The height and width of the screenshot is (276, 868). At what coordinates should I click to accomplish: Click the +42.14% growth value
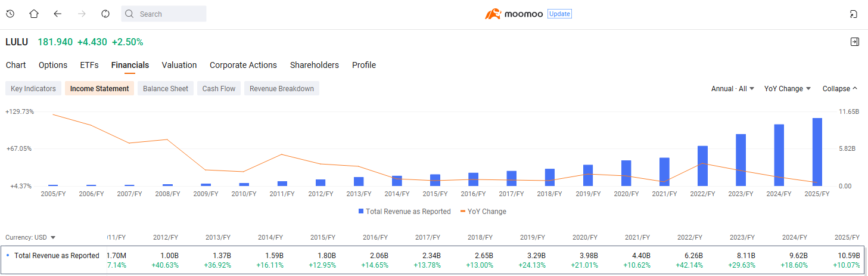pos(689,265)
